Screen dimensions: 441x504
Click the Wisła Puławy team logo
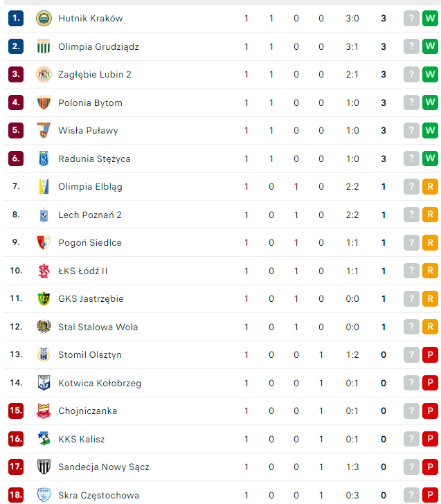coord(44,130)
